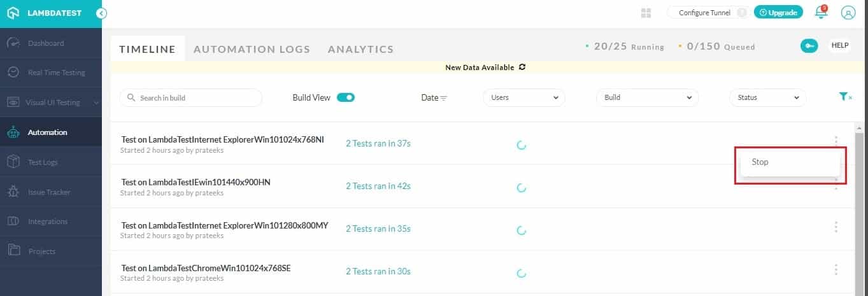Click the HELP button
The width and height of the screenshot is (868, 296).
[840, 46]
